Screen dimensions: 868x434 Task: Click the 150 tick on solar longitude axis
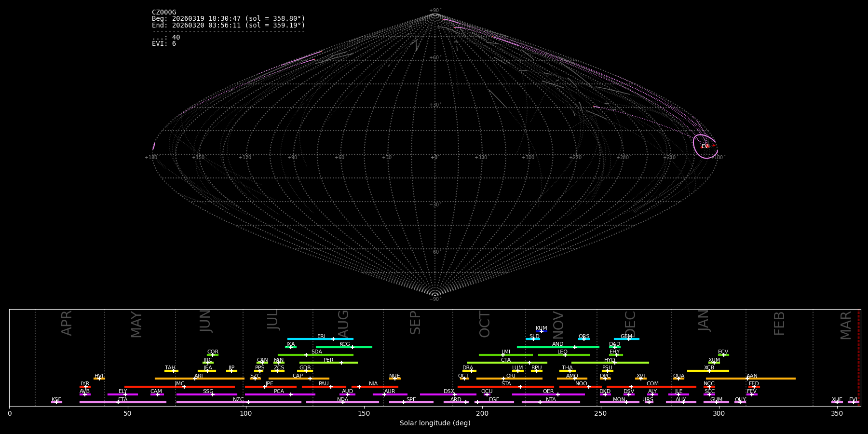pos(364,413)
